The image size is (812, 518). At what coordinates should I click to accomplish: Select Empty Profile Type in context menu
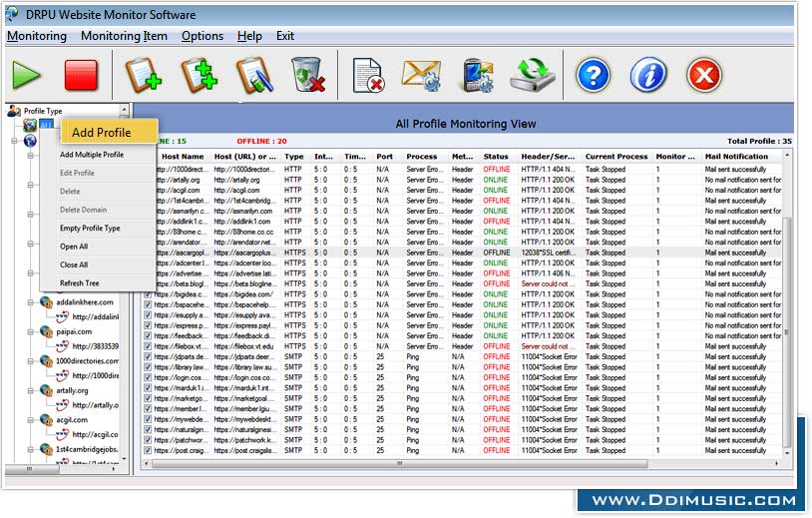coord(90,228)
